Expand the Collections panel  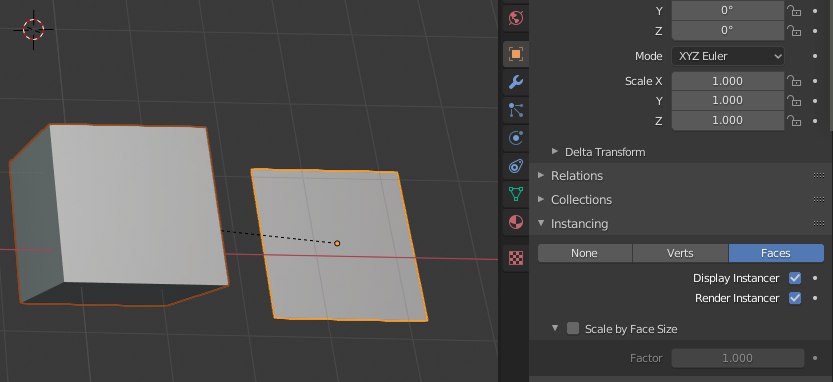(x=541, y=199)
